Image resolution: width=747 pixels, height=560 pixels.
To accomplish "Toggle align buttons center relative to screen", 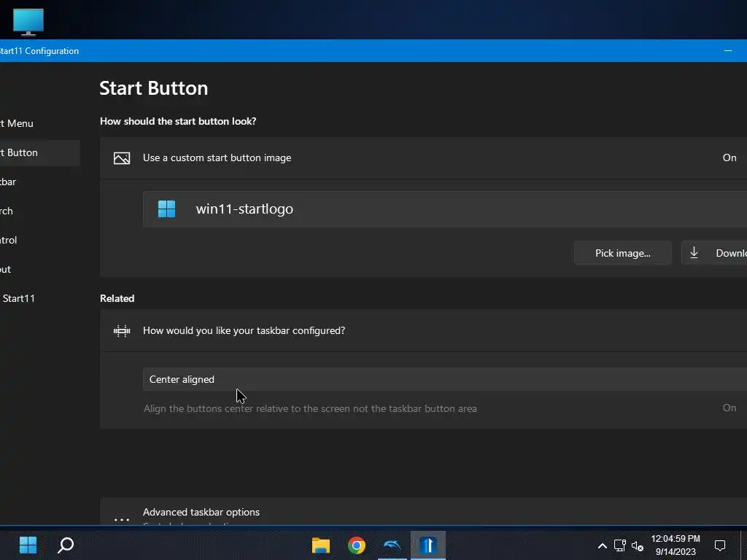I will point(729,408).
